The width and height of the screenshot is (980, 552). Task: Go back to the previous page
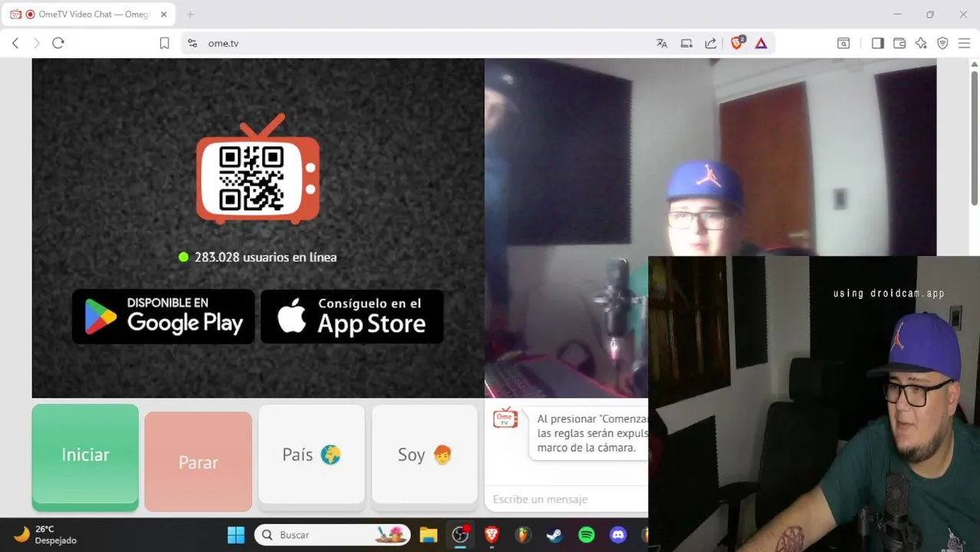(x=15, y=44)
